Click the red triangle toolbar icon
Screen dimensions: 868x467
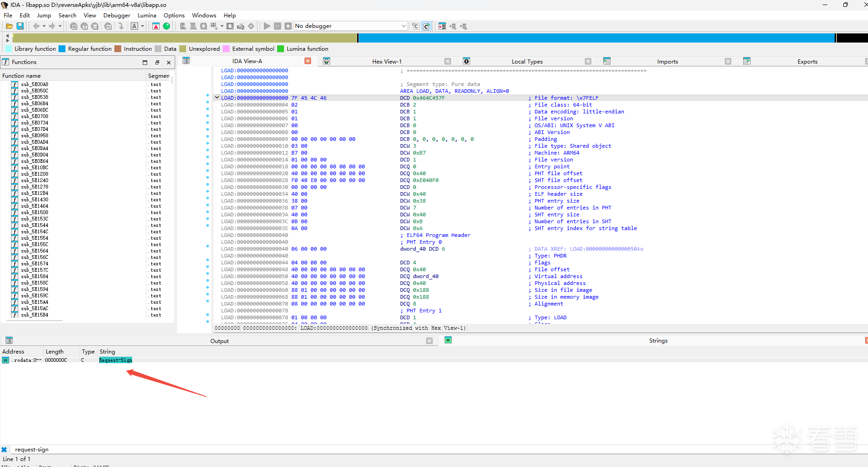[x=156, y=26]
